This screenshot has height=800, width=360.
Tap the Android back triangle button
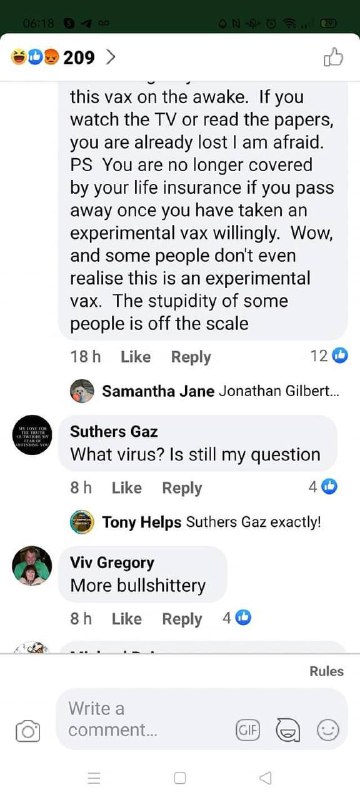click(265, 778)
